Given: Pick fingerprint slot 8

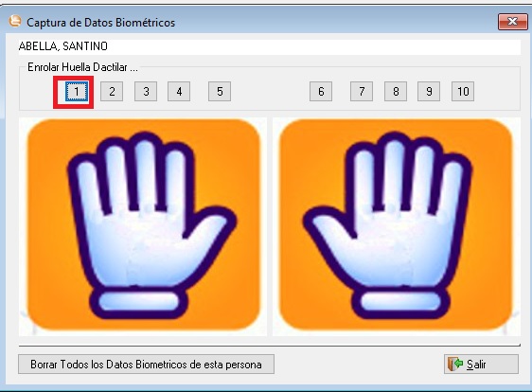Looking at the screenshot, I should tap(396, 91).
